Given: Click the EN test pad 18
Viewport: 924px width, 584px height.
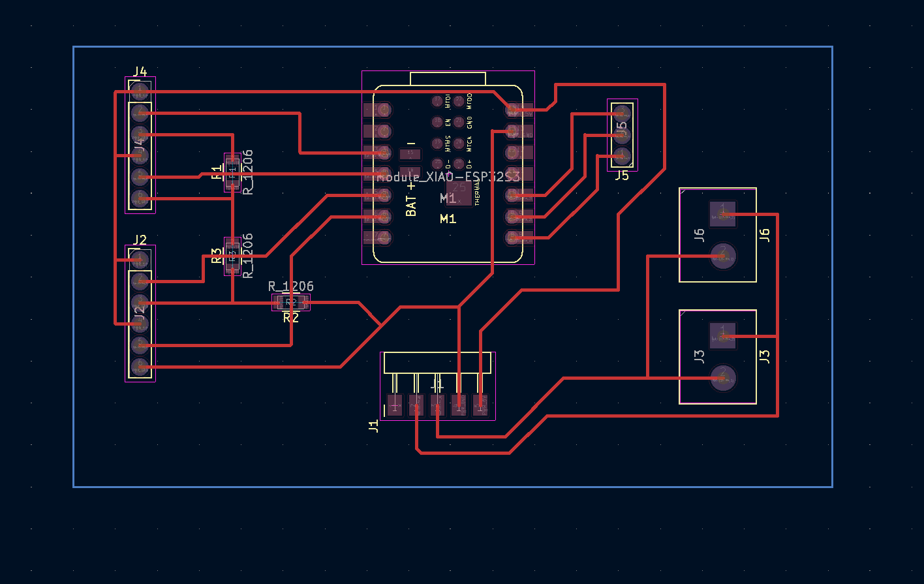Looking at the screenshot, I should coord(437,121).
